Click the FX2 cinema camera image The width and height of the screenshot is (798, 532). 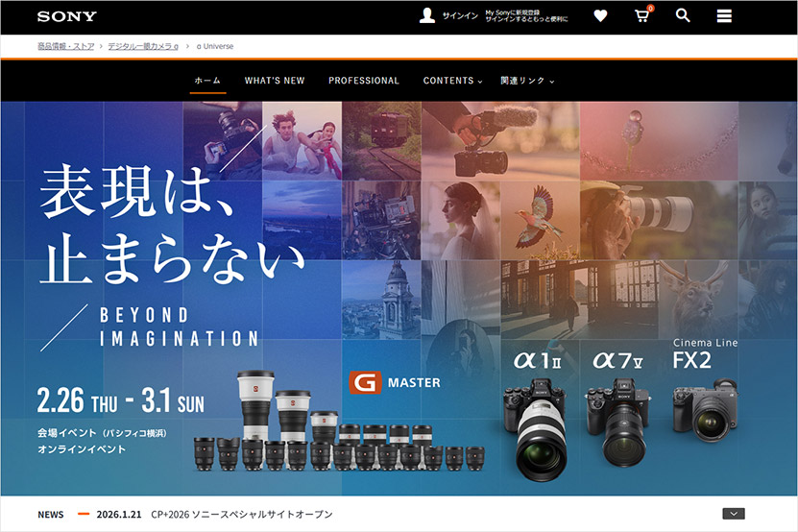tap(705, 411)
